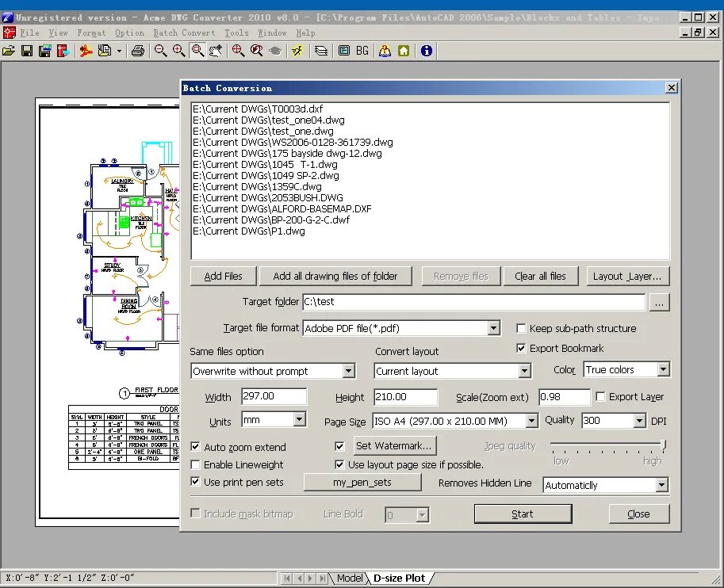Open the Format menu
Image resolution: width=724 pixels, height=588 pixels.
[x=91, y=32]
